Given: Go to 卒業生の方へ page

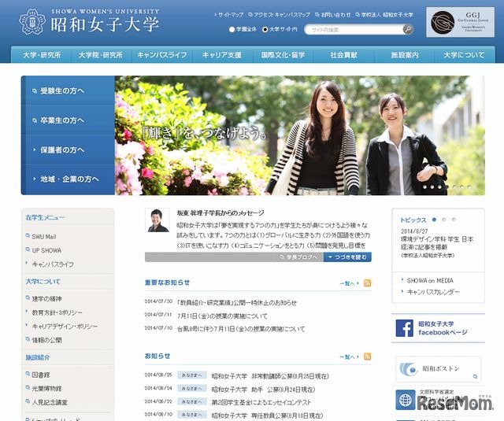Looking at the screenshot, I should (x=69, y=120).
